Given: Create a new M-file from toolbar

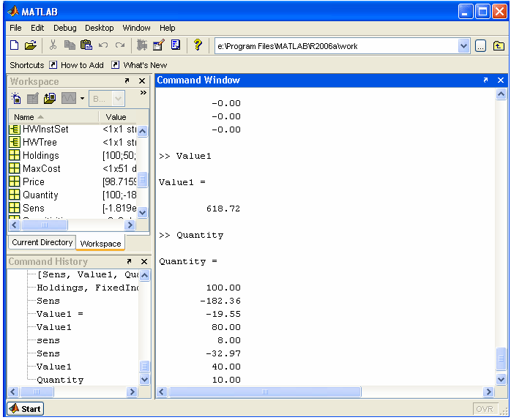Looking at the screenshot, I should coord(15,45).
